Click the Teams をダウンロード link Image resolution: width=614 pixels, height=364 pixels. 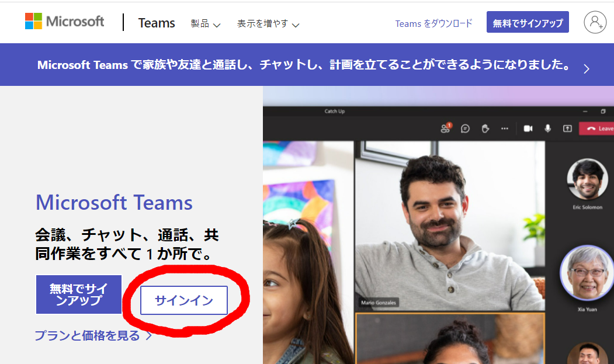(434, 23)
